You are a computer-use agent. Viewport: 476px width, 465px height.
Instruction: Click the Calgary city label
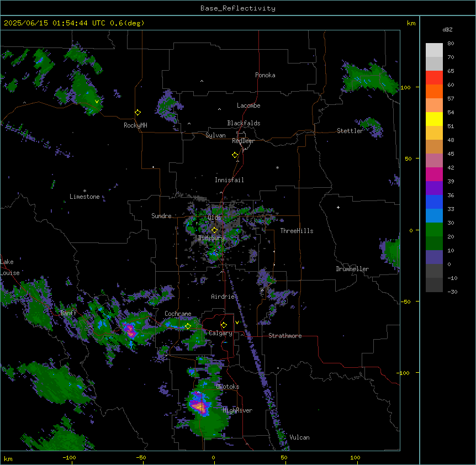pos(220,333)
